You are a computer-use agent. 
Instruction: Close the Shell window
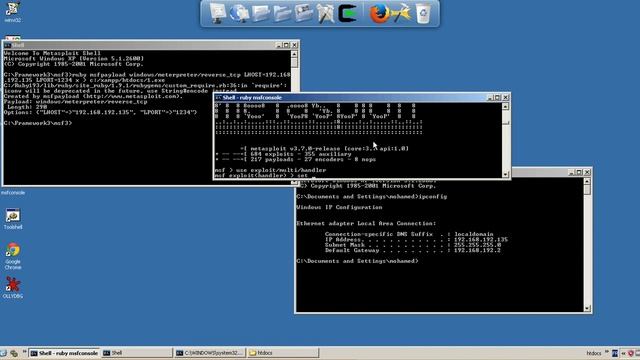pyautogui.click(x=295, y=45)
